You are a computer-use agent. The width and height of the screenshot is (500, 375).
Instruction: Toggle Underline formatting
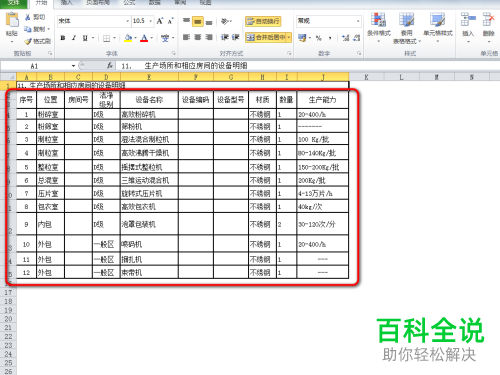coord(85,38)
